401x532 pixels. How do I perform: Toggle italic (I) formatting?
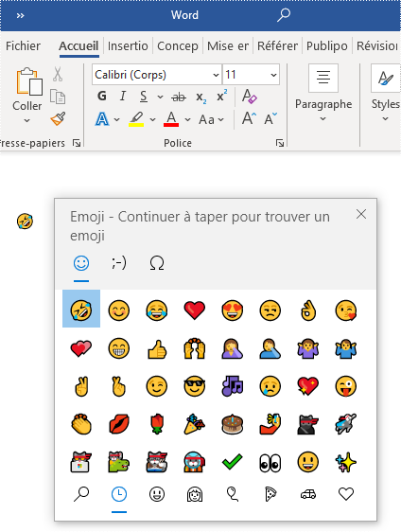coord(123,97)
